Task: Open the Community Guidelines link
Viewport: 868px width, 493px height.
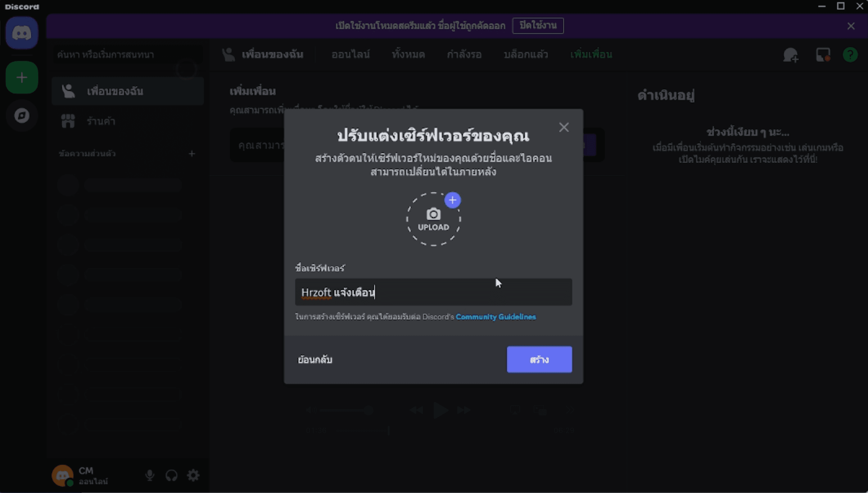Action: click(x=496, y=317)
